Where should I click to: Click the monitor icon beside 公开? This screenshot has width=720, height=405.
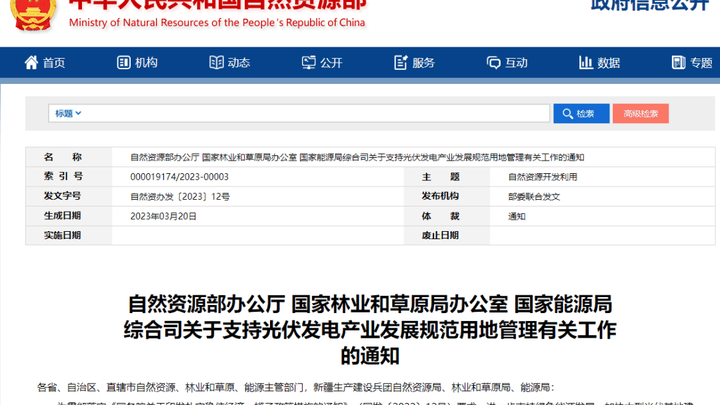coord(309,62)
